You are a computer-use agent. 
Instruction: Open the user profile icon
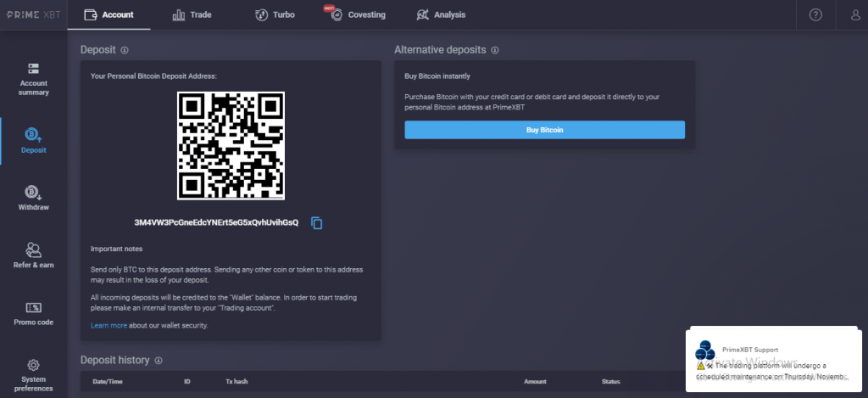[856, 15]
